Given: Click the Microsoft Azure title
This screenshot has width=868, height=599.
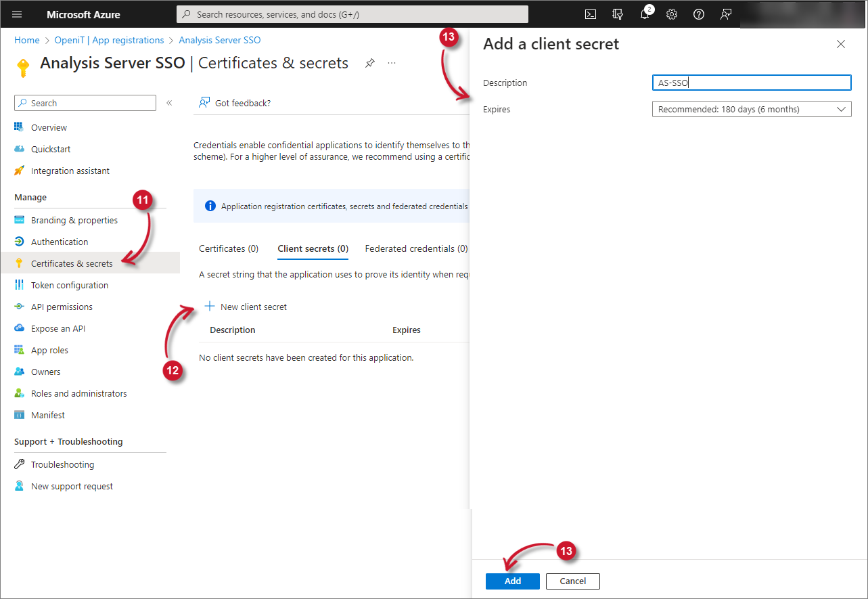Looking at the screenshot, I should click(x=84, y=14).
